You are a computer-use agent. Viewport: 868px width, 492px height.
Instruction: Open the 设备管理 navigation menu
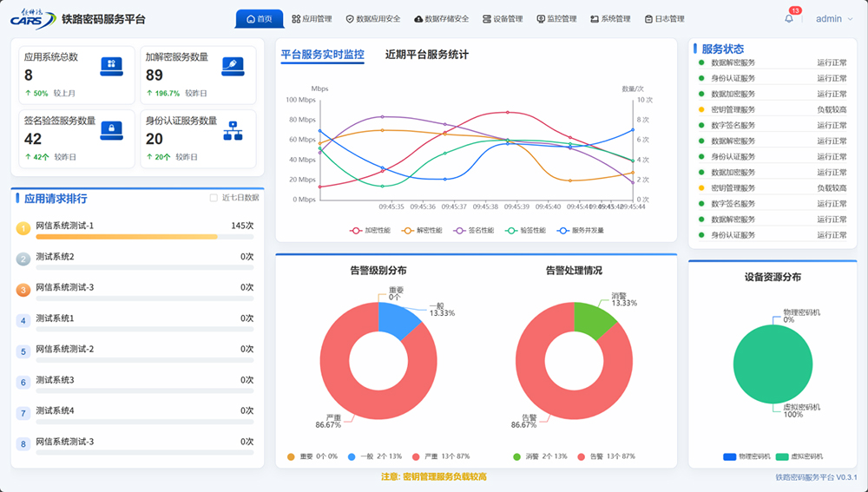click(x=503, y=19)
